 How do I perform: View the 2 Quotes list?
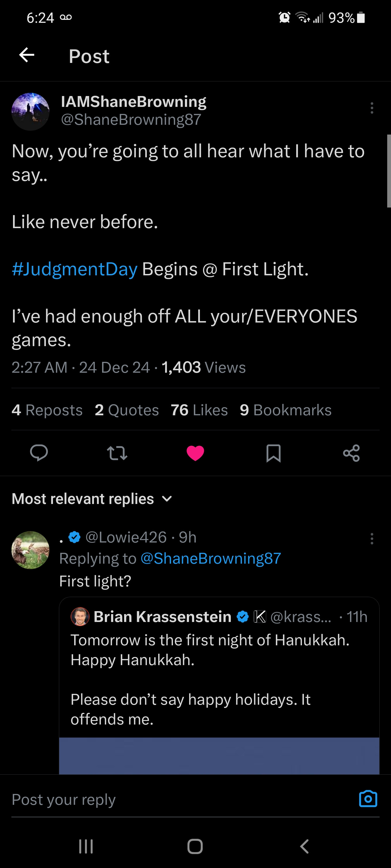pyautogui.click(x=127, y=410)
